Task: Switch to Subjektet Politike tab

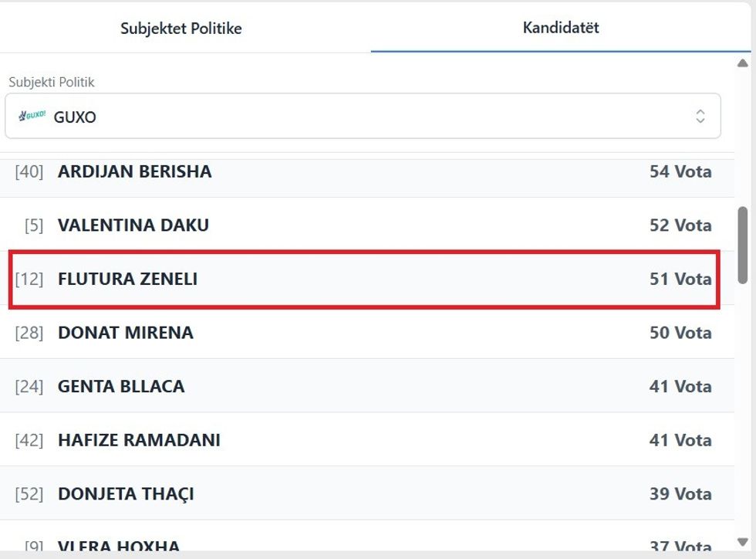Action: 181,29
